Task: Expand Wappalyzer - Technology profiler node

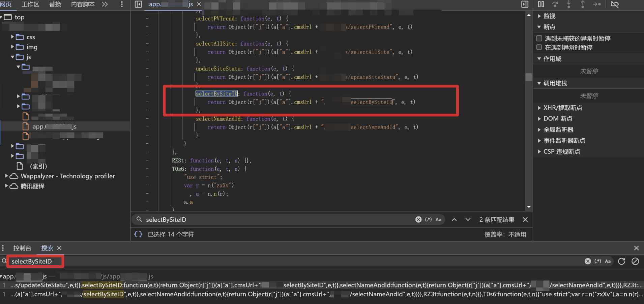Action: tap(6, 176)
